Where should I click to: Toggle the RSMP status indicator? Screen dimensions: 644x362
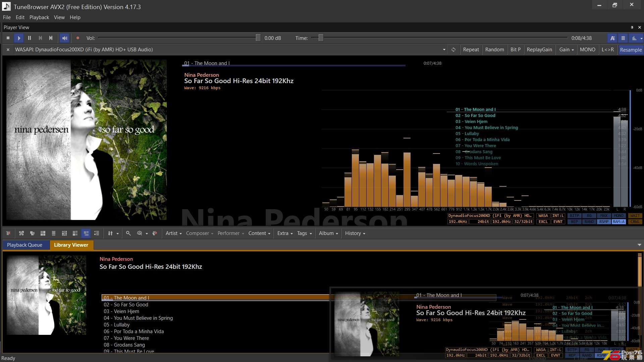(x=604, y=222)
